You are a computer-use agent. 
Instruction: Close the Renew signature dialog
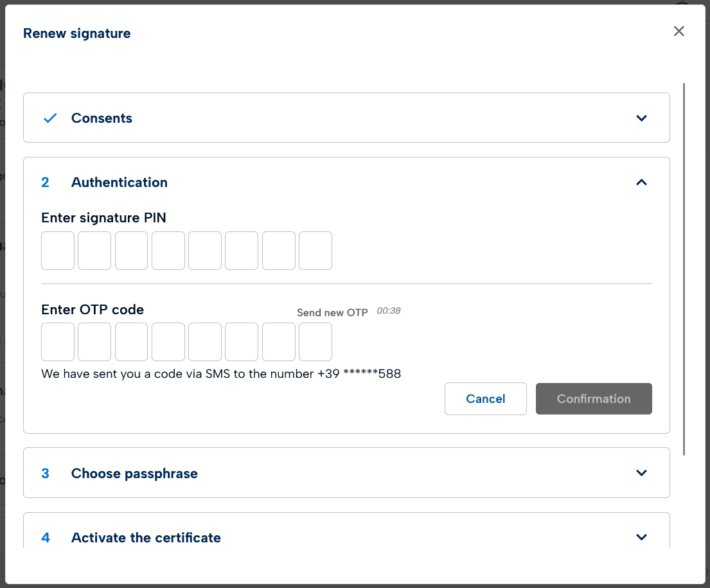pos(679,31)
